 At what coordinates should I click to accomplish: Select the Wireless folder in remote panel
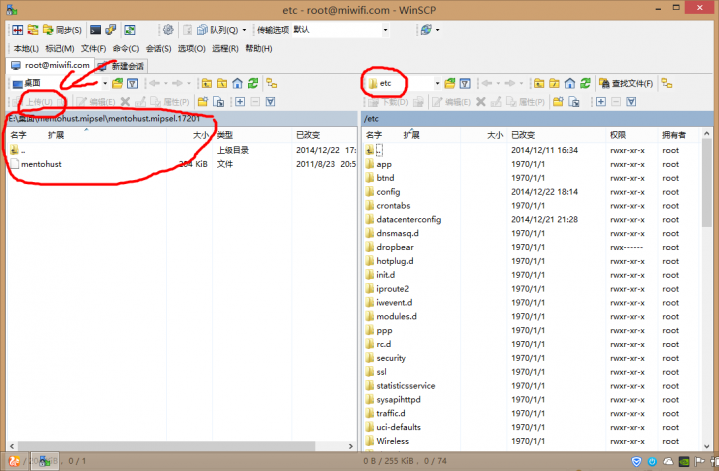393,441
